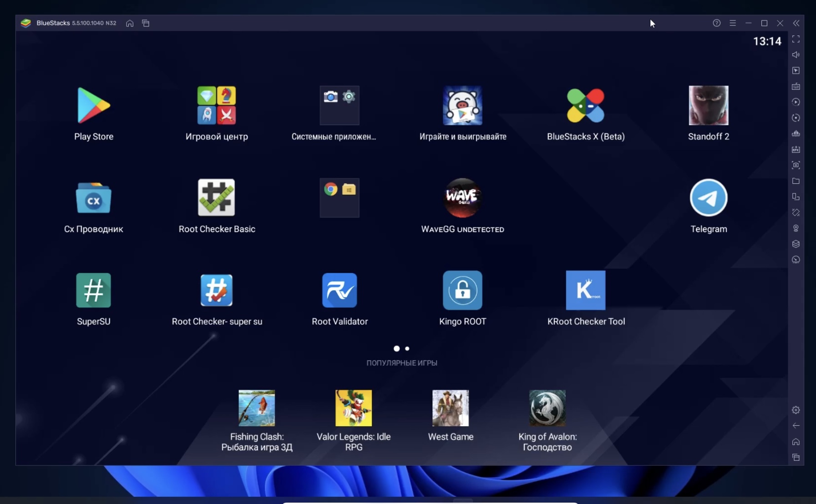Screen dimensions: 816x504
Task: Open the Системные приложения folder
Action: 340,106
